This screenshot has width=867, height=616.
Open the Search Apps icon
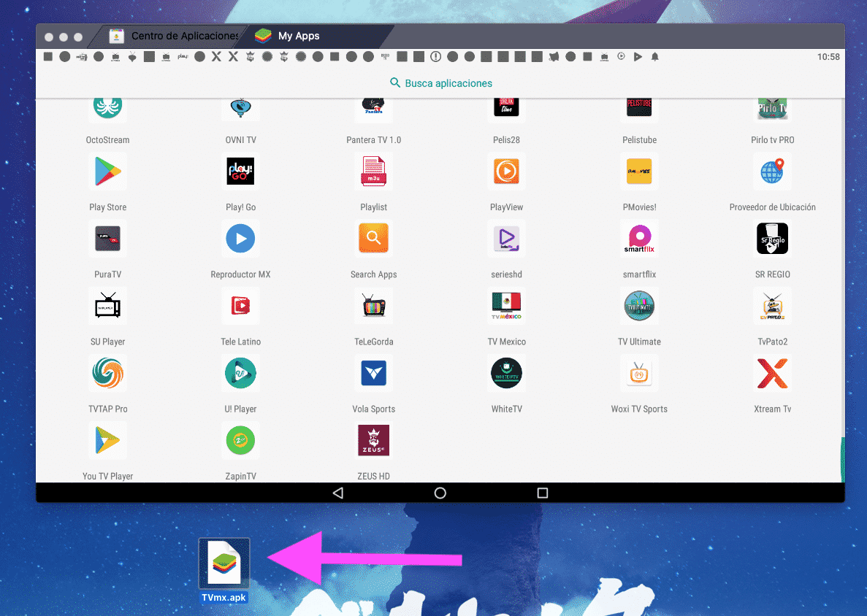[373, 239]
